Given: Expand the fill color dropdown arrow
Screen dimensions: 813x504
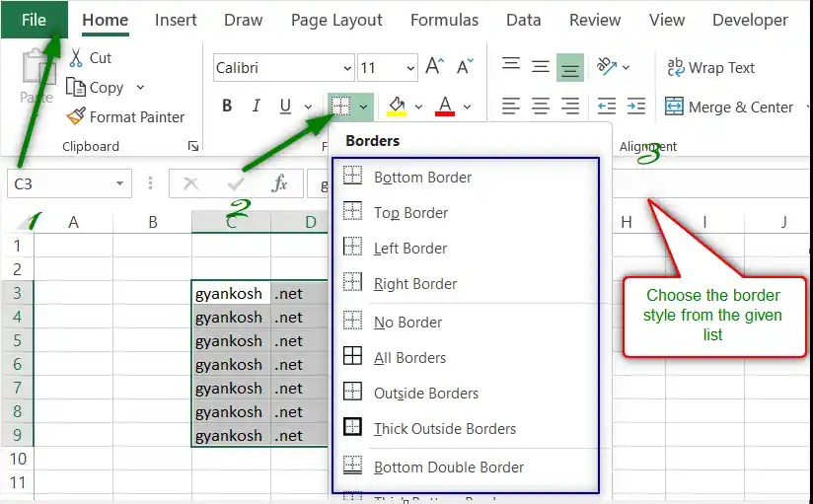Looking at the screenshot, I should 418,107.
